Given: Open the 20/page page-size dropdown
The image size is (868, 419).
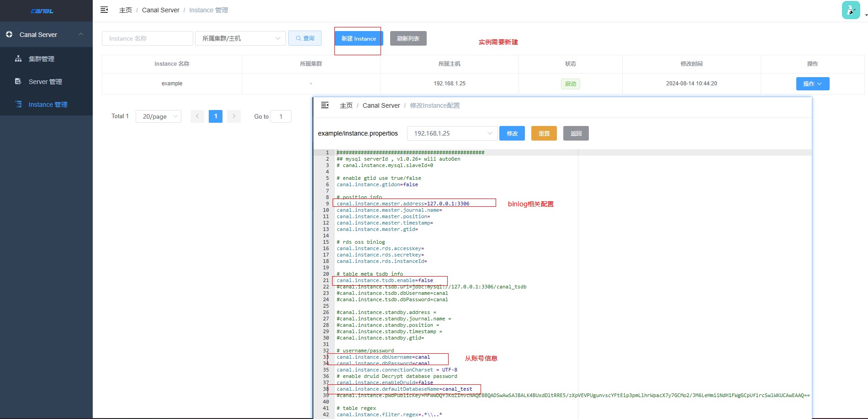Looking at the screenshot, I should pyautogui.click(x=159, y=116).
